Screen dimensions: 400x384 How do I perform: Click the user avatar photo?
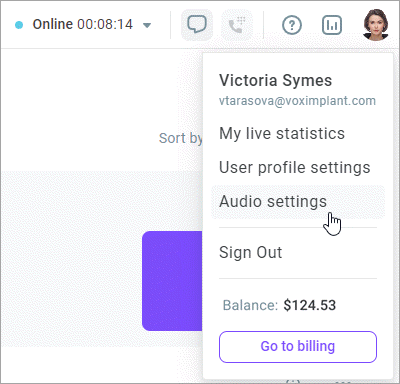tap(375, 25)
